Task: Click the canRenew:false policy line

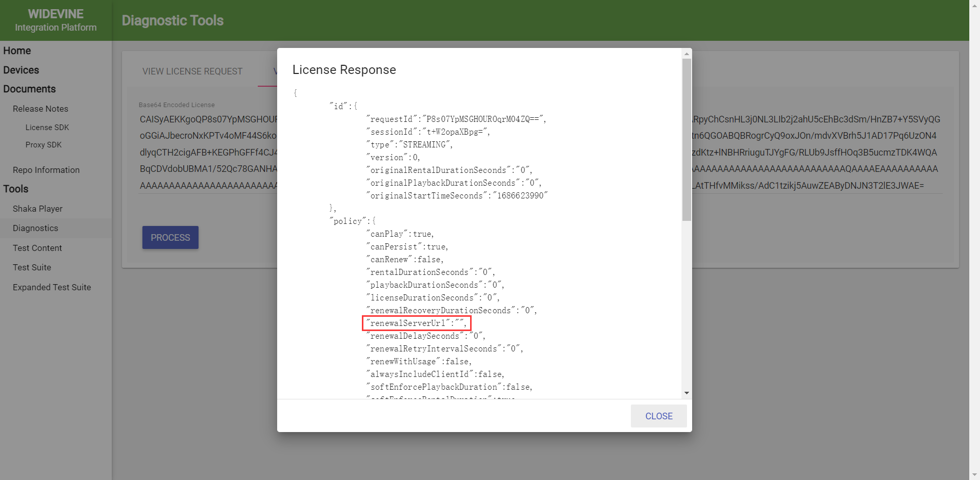Action: [405, 260]
